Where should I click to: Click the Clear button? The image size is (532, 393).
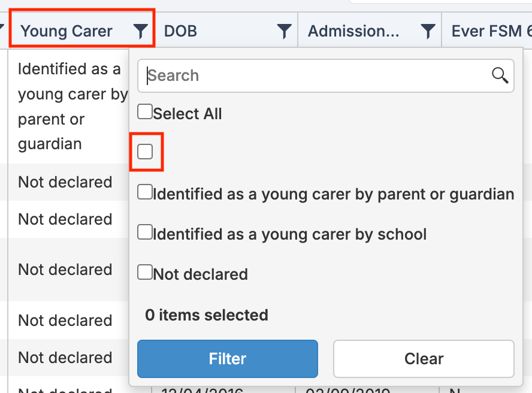(424, 359)
